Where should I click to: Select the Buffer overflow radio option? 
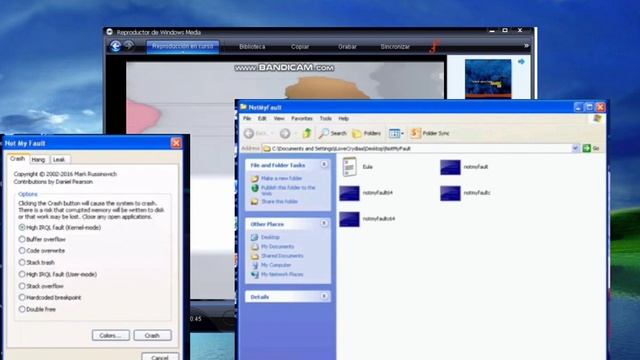pyautogui.click(x=22, y=239)
